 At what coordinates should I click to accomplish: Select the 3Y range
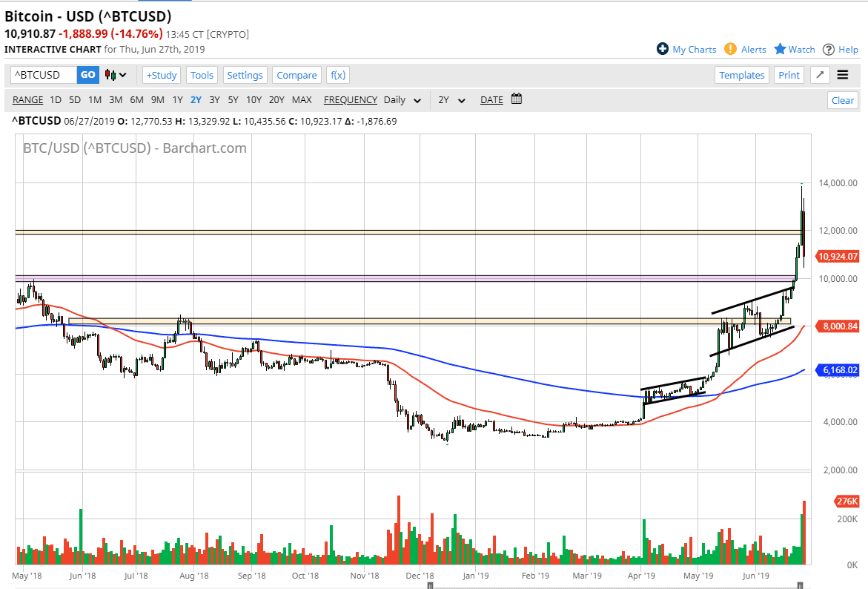[x=215, y=99]
